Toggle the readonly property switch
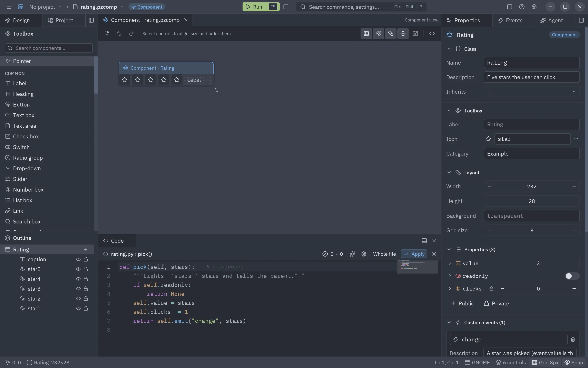 pyautogui.click(x=572, y=276)
